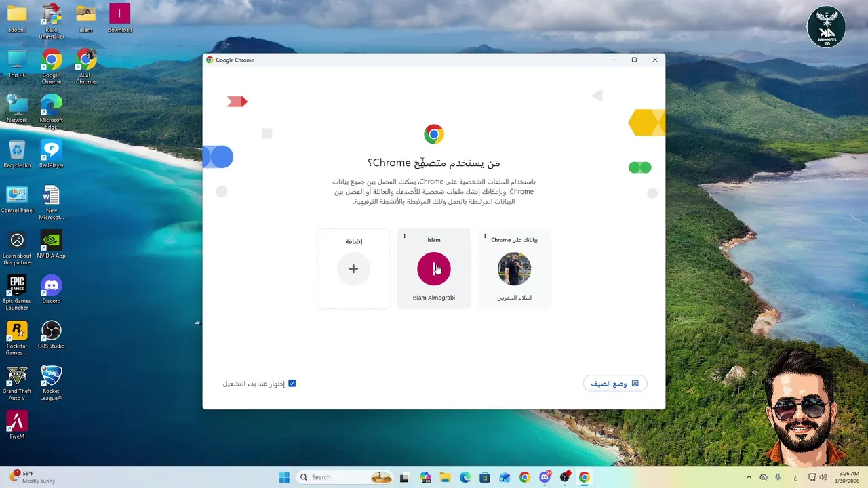Select Rockstar Games Launcher icon

tap(17, 338)
